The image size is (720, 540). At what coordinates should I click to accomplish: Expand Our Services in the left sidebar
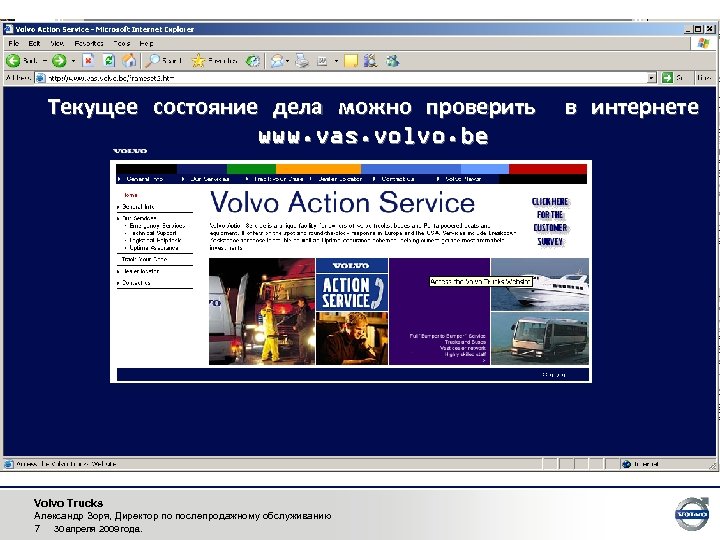click(x=118, y=219)
